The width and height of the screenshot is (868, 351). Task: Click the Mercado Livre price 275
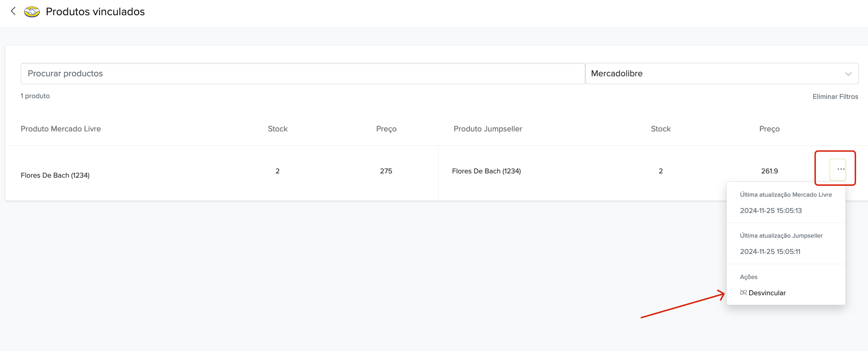click(x=386, y=171)
